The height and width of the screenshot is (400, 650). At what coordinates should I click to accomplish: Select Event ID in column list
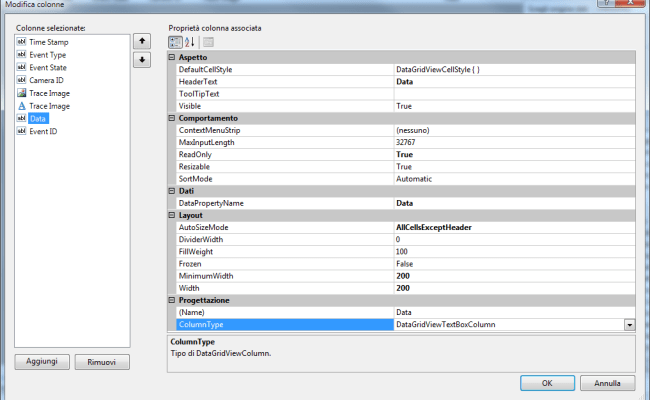coord(43,131)
